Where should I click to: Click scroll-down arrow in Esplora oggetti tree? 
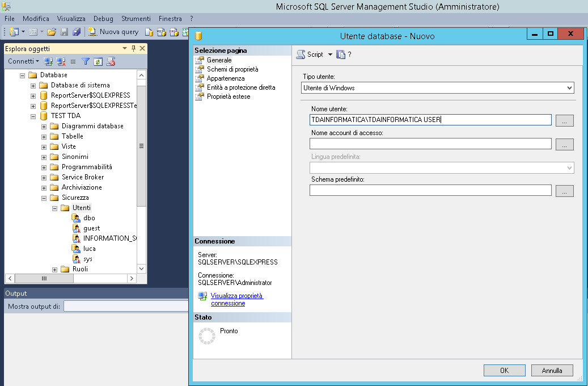pos(141,268)
